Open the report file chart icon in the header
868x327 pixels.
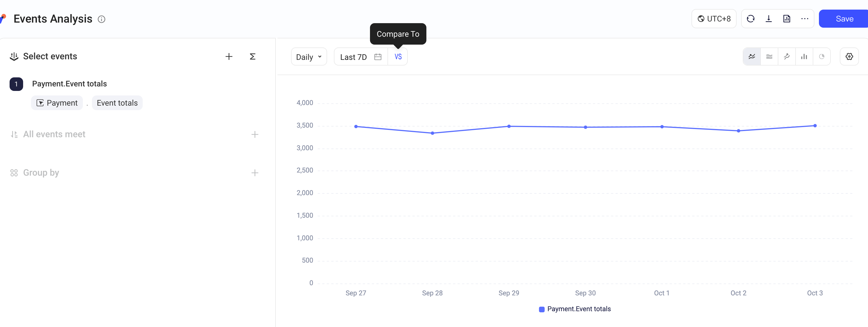[787, 19]
